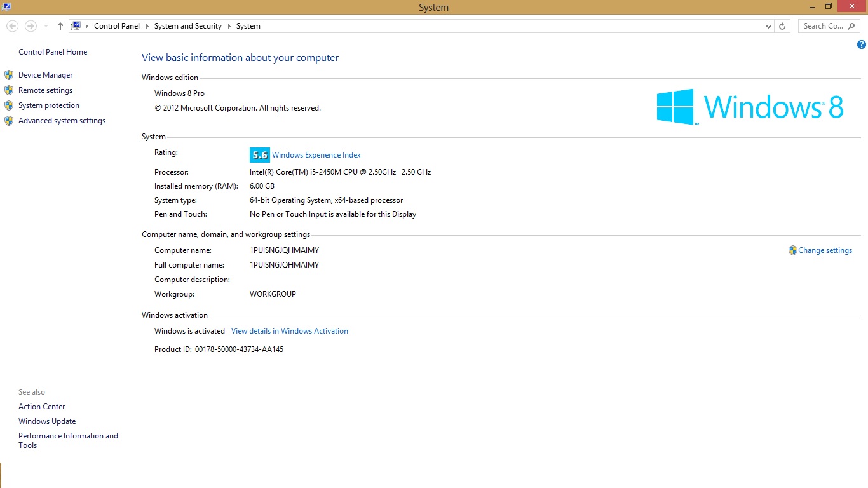View details in Windows Activation
The width and height of the screenshot is (868, 488).
290,331
